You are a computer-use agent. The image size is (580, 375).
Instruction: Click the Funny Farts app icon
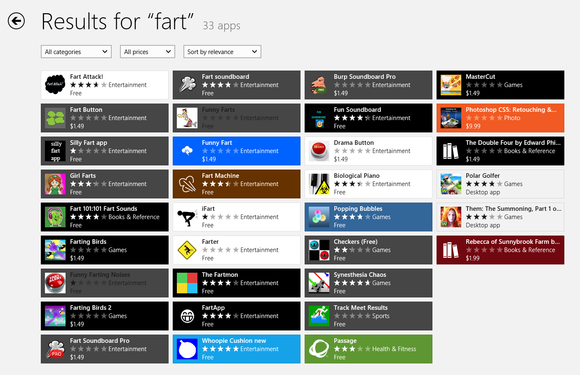tap(187, 118)
